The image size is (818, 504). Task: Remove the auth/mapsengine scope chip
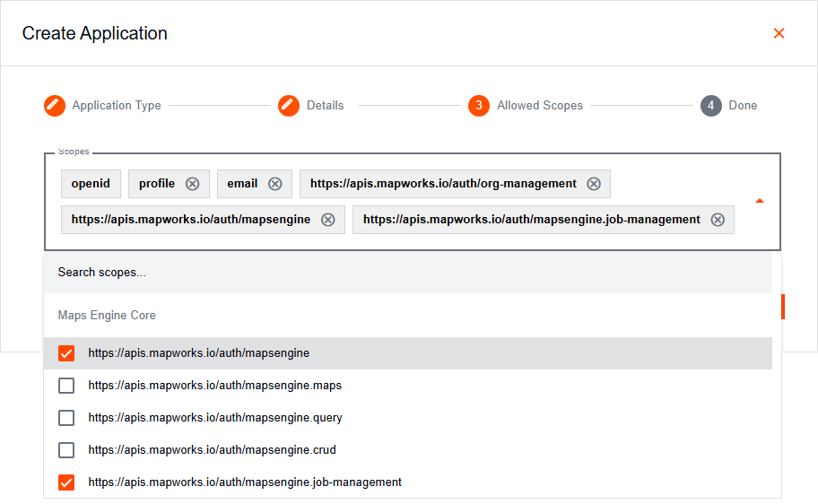point(327,220)
